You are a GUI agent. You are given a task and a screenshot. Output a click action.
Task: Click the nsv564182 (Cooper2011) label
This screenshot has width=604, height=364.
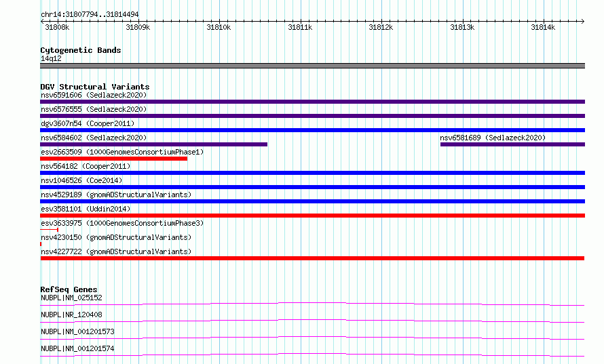86,166
